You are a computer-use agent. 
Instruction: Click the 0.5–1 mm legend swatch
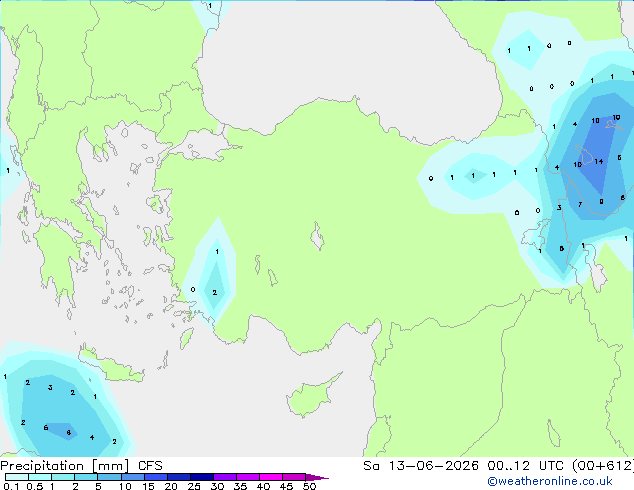pyautogui.click(x=40, y=477)
